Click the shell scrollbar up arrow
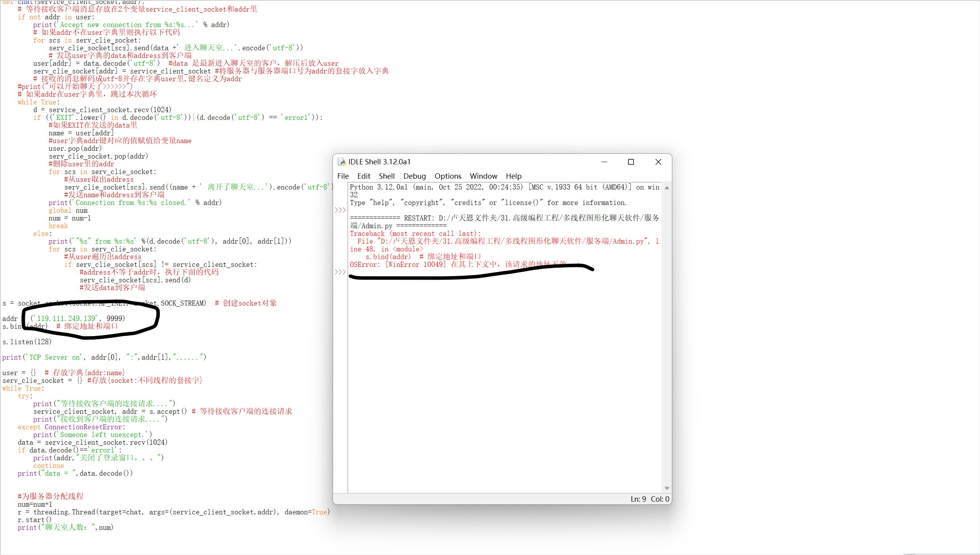The height and width of the screenshot is (555, 980). click(667, 188)
